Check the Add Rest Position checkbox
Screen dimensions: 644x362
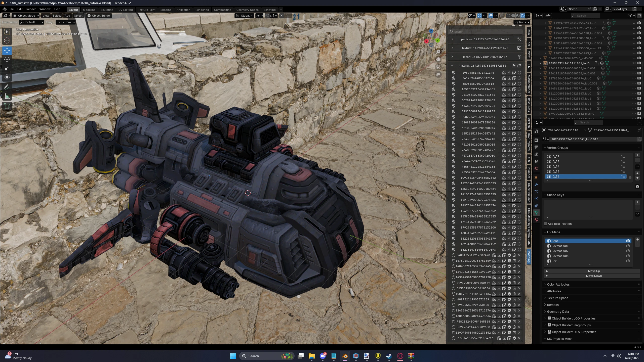[x=545, y=224]
